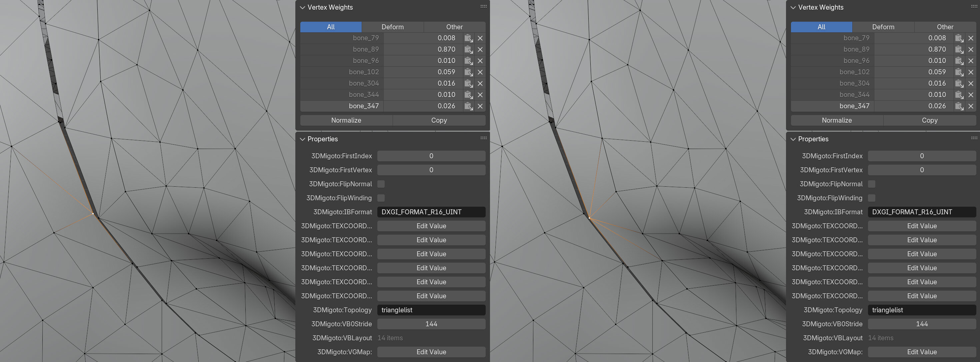
Task: Collapse the right Properties panel
Action: pos(793,139)
